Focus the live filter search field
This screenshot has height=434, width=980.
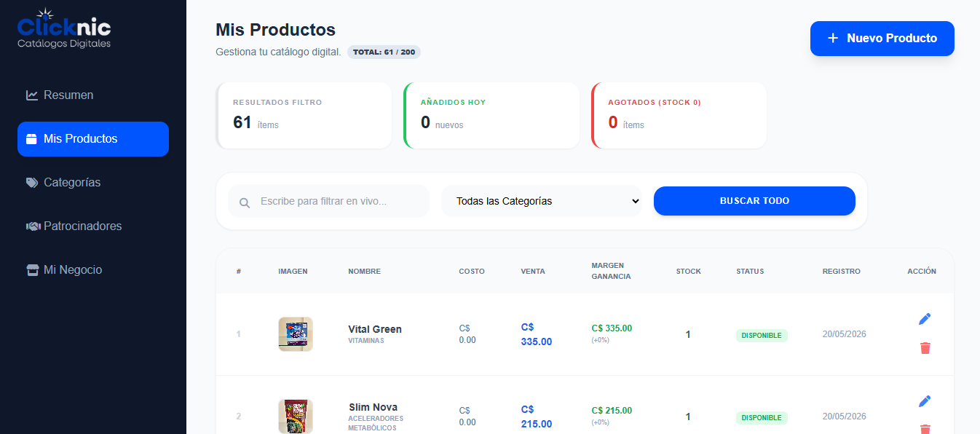tap(329, 201)
